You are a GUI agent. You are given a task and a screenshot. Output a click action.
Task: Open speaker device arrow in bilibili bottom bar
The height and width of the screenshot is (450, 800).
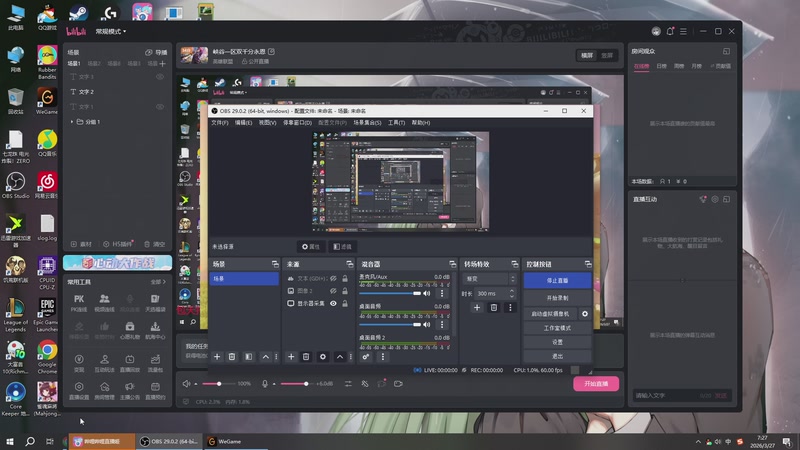tap(196, 384)
